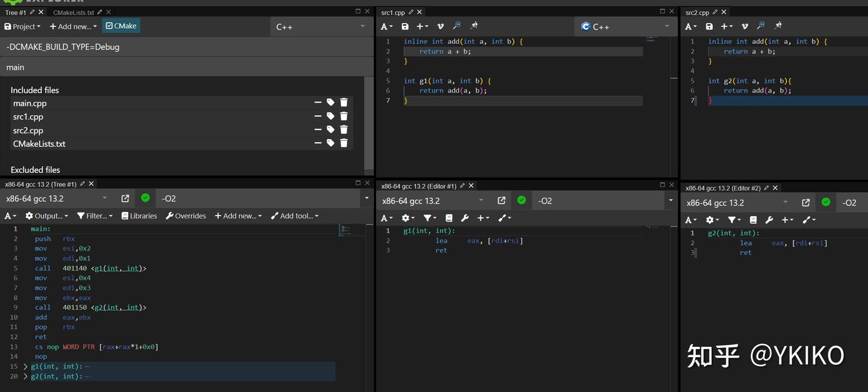Switch to the Tree #1 tab
The height and width of the screenshot is (392, 868).
click(16, 12)
